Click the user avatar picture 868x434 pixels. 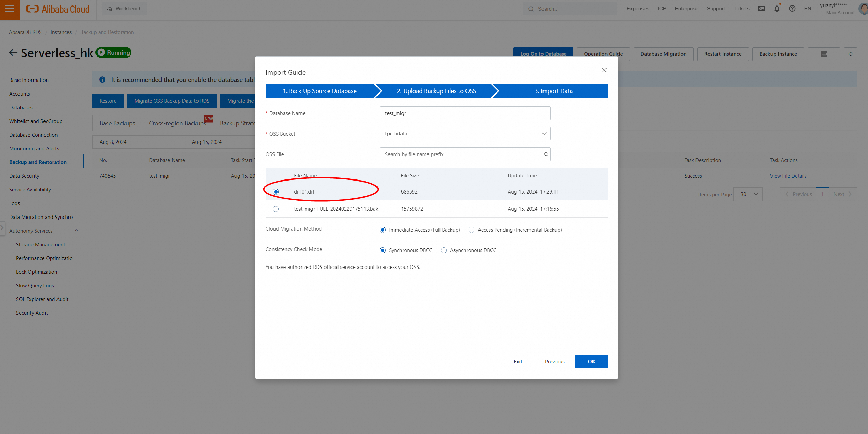click(863, 9)
